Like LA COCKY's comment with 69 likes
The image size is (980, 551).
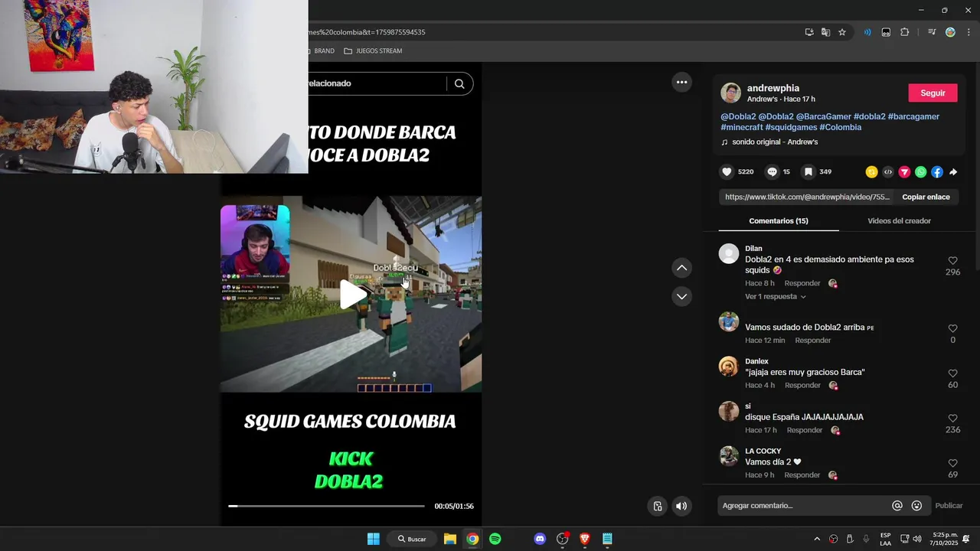952,464
